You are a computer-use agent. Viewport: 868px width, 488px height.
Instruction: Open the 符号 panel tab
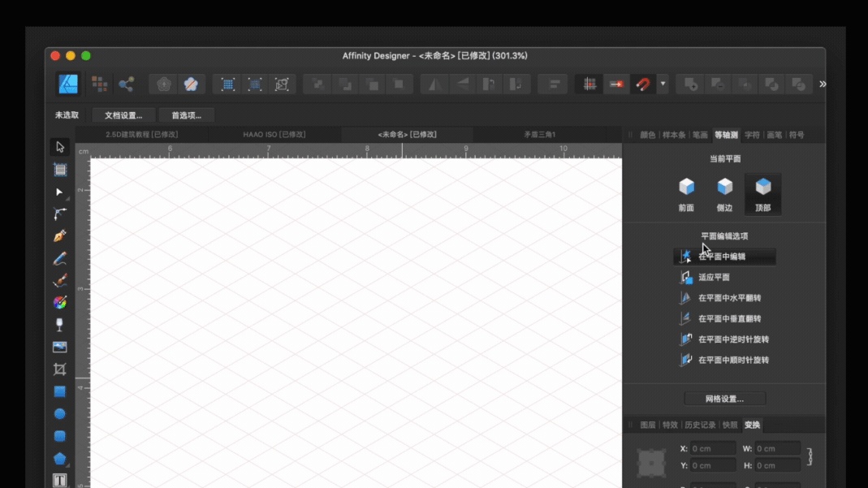coord(797,135)
